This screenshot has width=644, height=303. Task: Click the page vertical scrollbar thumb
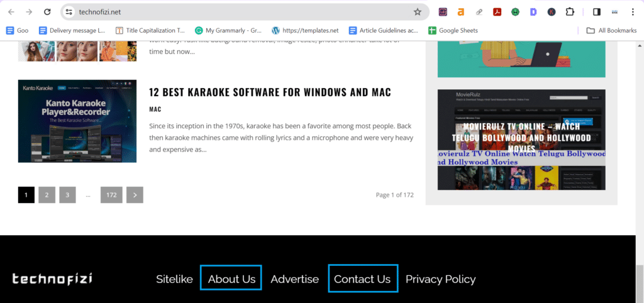coord(640,284)
